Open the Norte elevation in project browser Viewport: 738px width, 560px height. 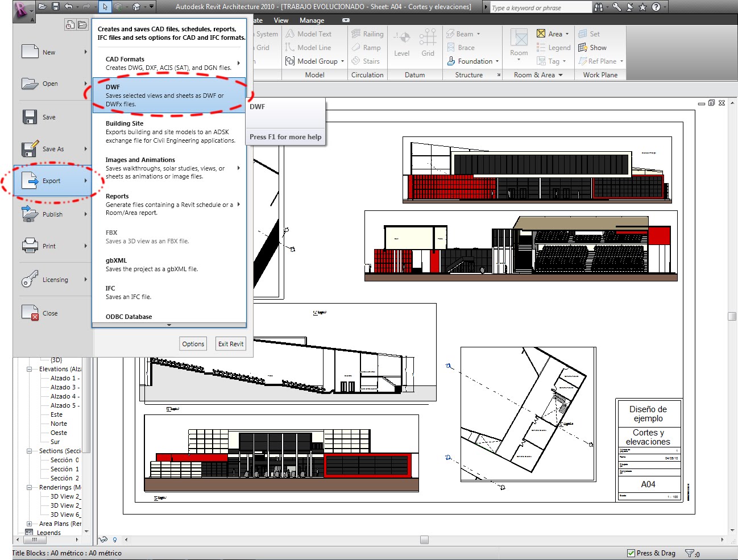point(59,424)
